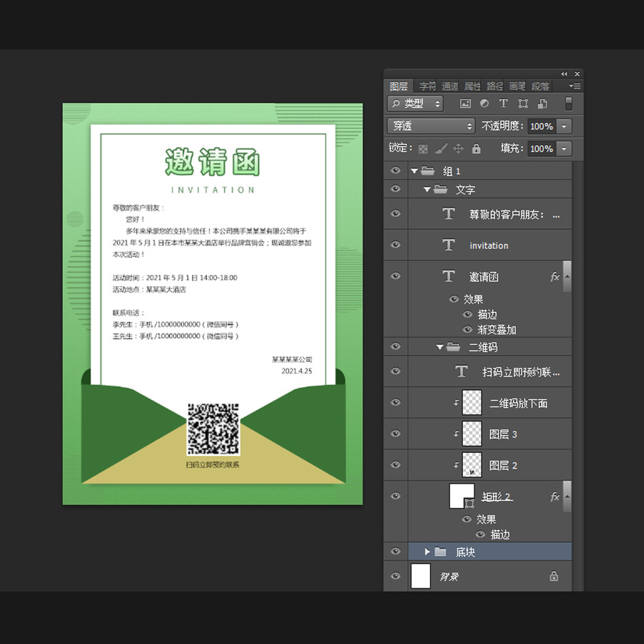Collapse the 组 1 group

point(414,171)
